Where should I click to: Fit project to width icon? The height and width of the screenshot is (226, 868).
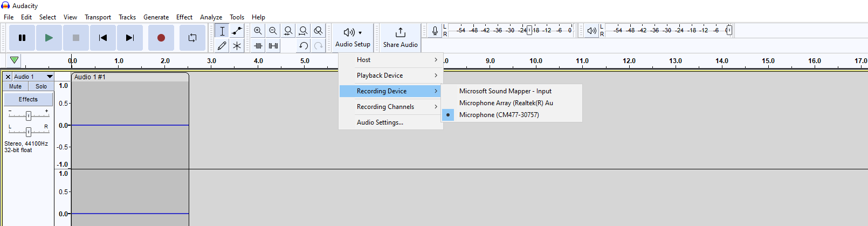pos(304,31)
